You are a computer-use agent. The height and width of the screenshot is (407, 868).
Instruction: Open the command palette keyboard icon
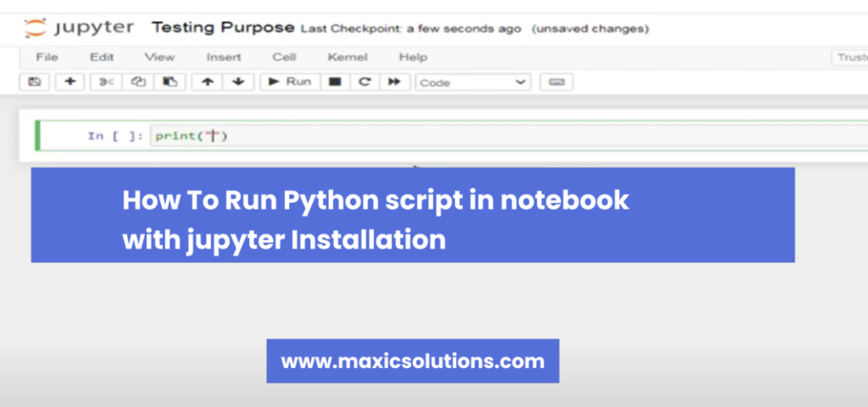[556, 82]
